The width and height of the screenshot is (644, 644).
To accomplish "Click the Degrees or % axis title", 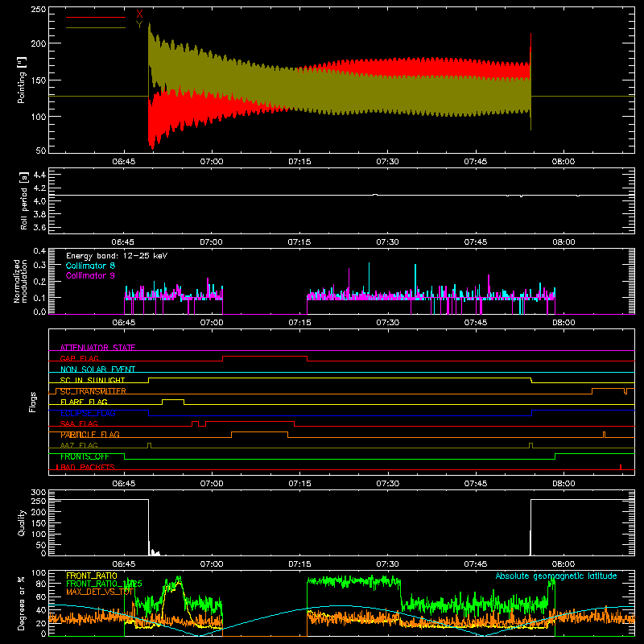I will tap(22, 603).
